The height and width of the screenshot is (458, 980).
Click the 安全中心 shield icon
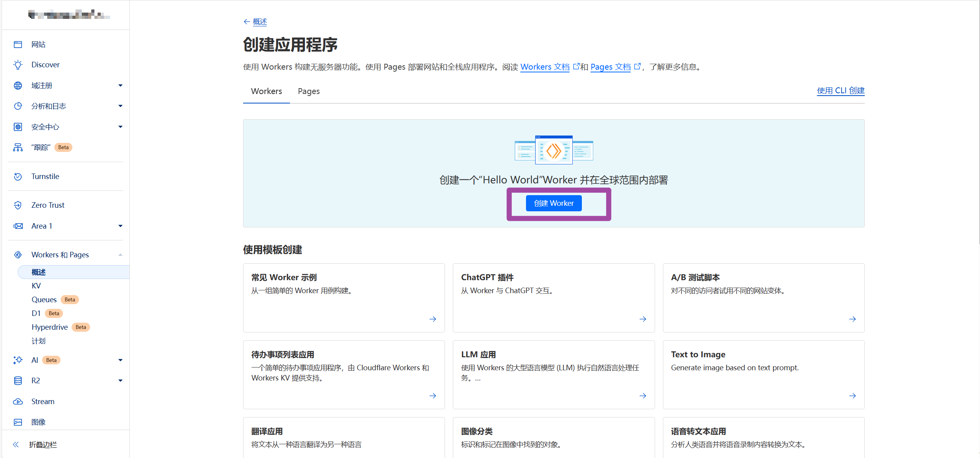(x=18, y=127)
